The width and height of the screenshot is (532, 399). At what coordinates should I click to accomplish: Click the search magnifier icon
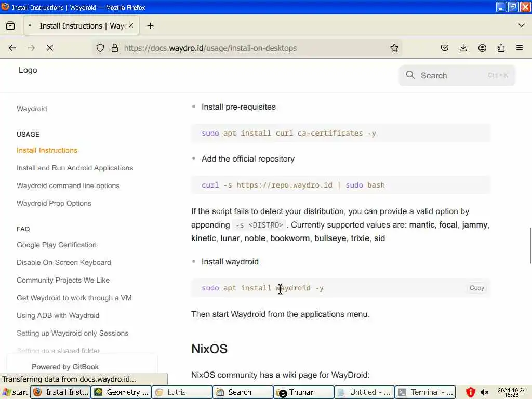pos(410,75)
